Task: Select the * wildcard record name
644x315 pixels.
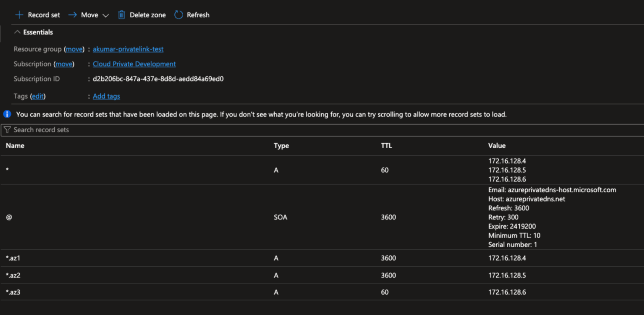Action: pyautogui.click(x=7, y=170)
